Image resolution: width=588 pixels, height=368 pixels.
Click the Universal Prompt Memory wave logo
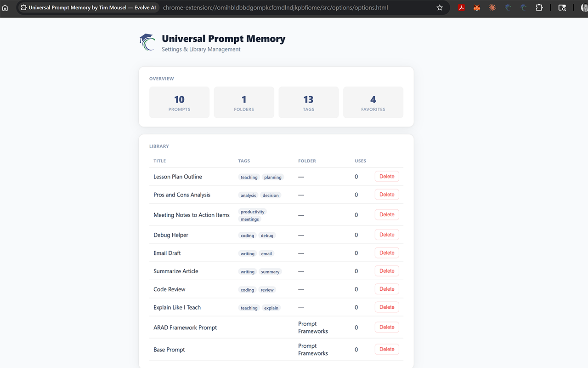pyautogui.click(x=147, y=42)
